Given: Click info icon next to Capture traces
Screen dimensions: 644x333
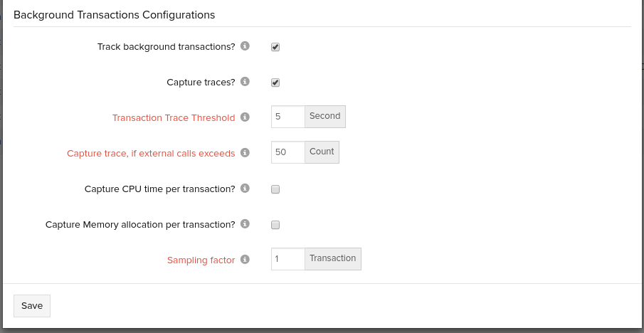Looking at the screenshot, I should (x=245, y=82).
